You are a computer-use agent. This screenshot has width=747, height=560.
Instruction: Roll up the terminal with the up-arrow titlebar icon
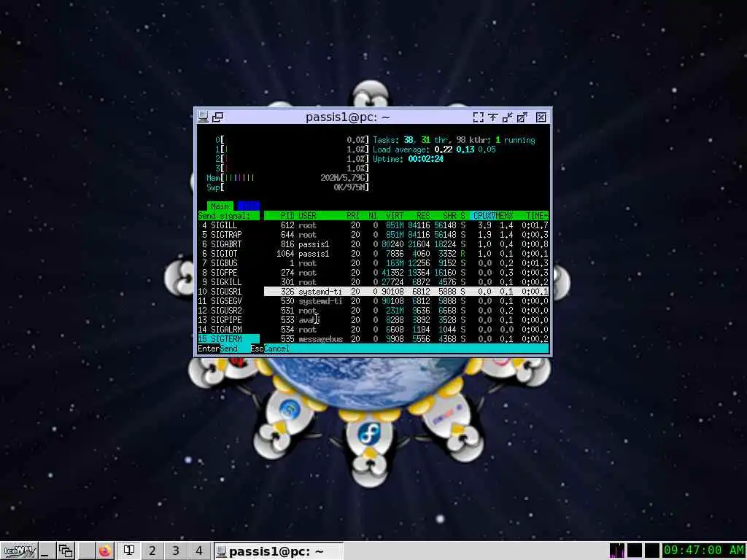tap(492, 117)
